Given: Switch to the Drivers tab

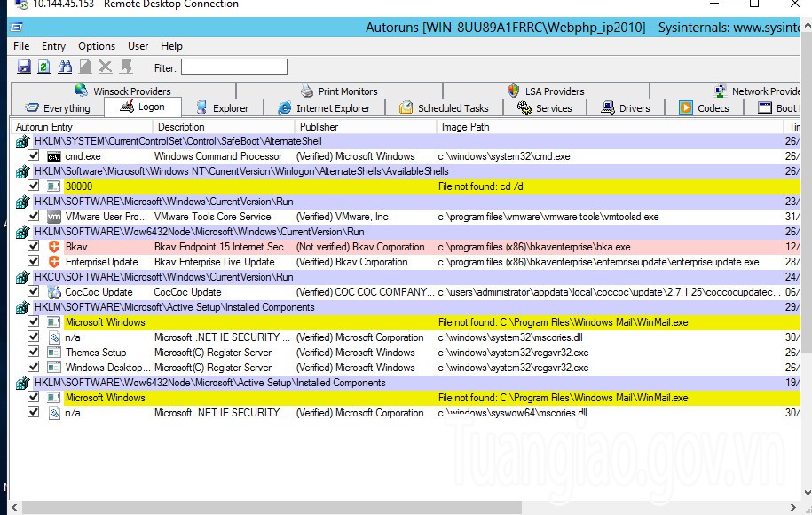Looking at the screenshot, I should pyautogui.click(x=627, y=108).
